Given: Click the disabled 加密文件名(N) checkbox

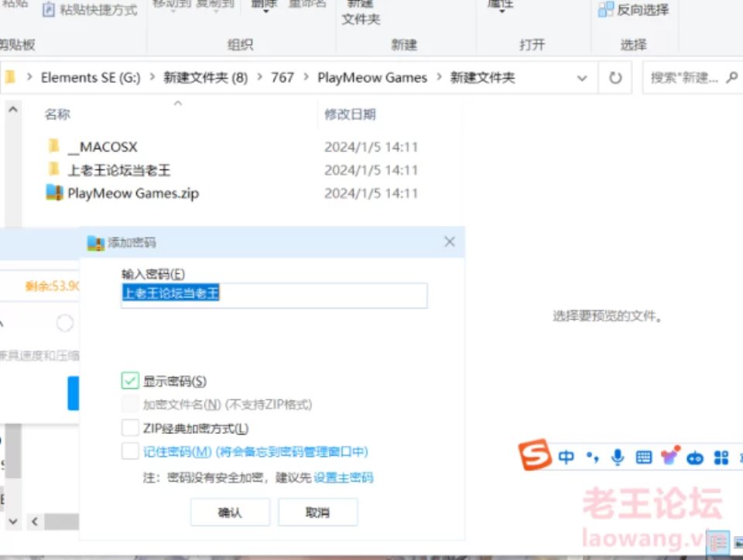Looking at the screenshot, I should [130, 404].
